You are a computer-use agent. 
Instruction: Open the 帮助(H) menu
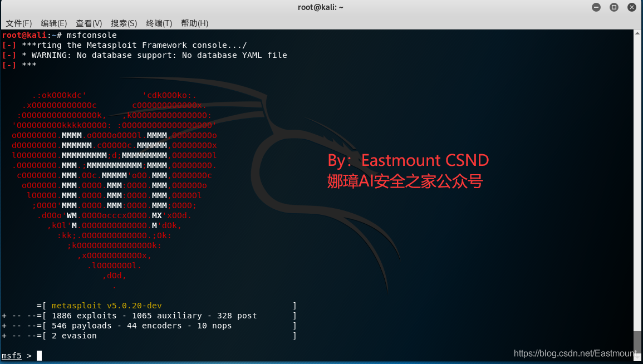pos(195,23)
